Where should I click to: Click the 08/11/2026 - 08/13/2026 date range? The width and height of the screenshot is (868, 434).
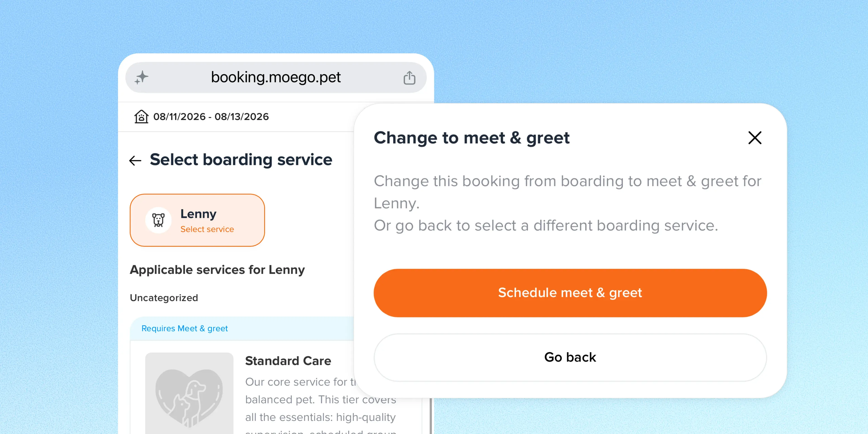pos(211,117)
